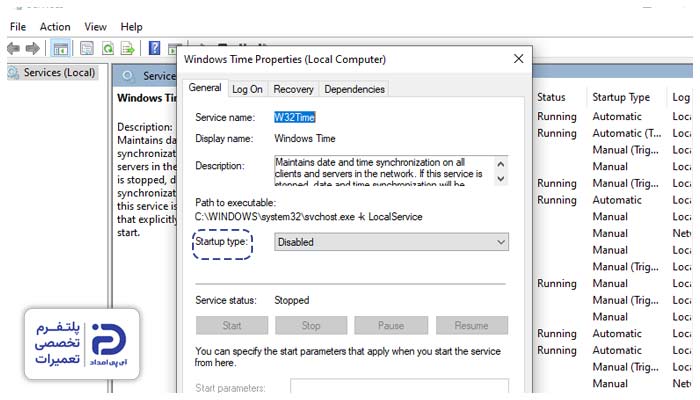Close the Windows Time Properties dialog

[x=518, y=59]
